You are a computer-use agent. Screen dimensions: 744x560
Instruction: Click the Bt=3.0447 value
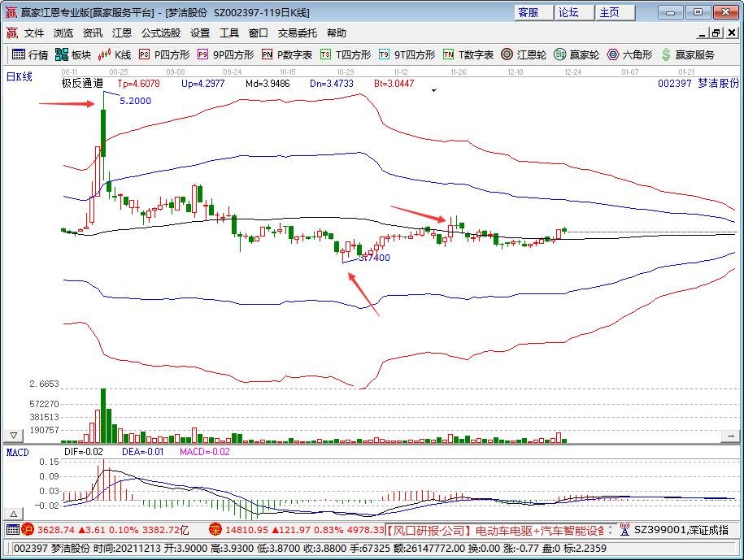[x=394, y=84]
